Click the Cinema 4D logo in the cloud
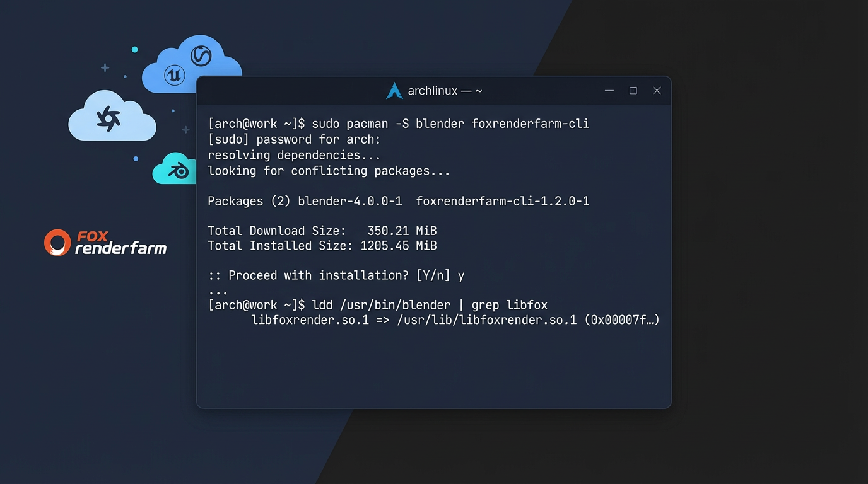Image resolution: width=868 pixels, height=484 pixels. click(201, 57)
